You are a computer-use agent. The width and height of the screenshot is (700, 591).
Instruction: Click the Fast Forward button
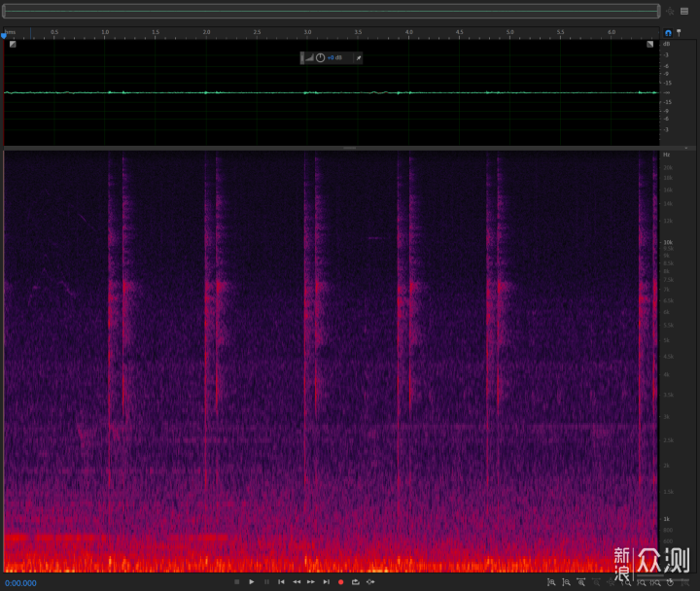pyautogui.click(x=311, y=581)
